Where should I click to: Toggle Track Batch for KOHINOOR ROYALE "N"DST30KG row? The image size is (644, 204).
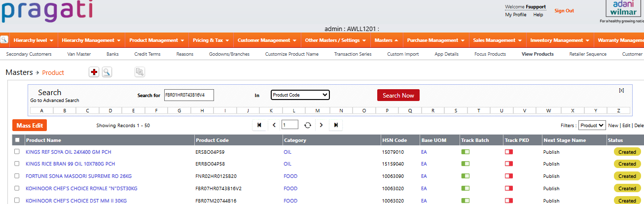[x=465, y=188]
